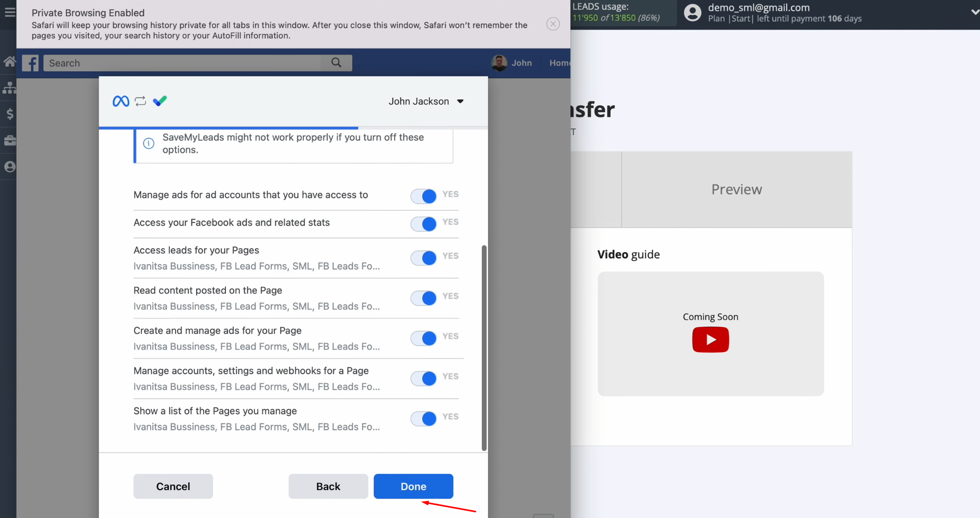980x518 pixels.
Task: Open the user profile icon in sidebar
Action: pos(10,167)
